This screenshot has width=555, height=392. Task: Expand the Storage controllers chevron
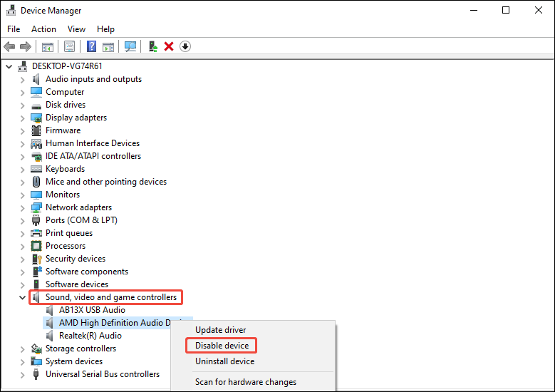pos(22,349)
